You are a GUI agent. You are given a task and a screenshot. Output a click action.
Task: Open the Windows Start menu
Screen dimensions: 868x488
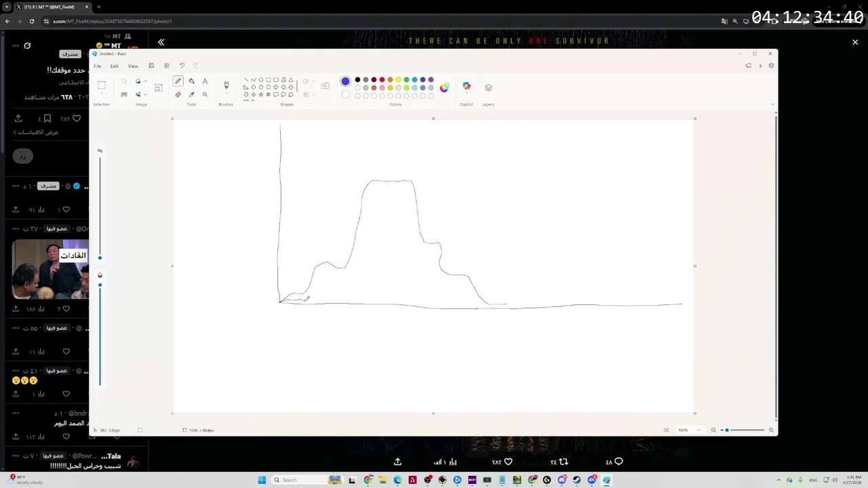point(262,480)
